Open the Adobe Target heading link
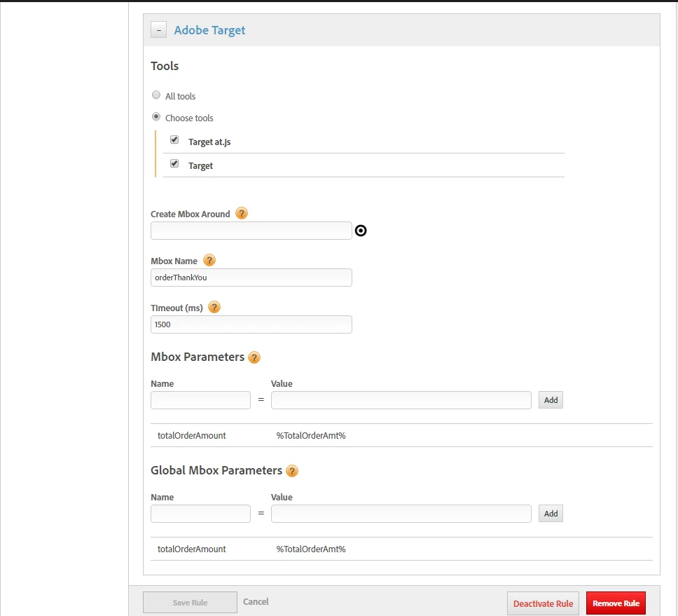The image size is (678, 616). [x=209, y=30]
